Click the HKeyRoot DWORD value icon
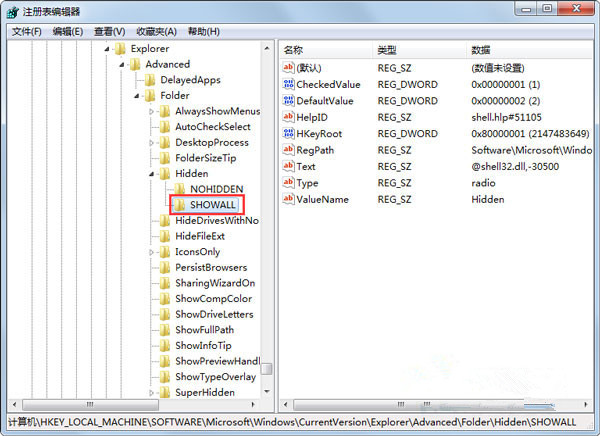600x436 pixels. tap(288, 134)
